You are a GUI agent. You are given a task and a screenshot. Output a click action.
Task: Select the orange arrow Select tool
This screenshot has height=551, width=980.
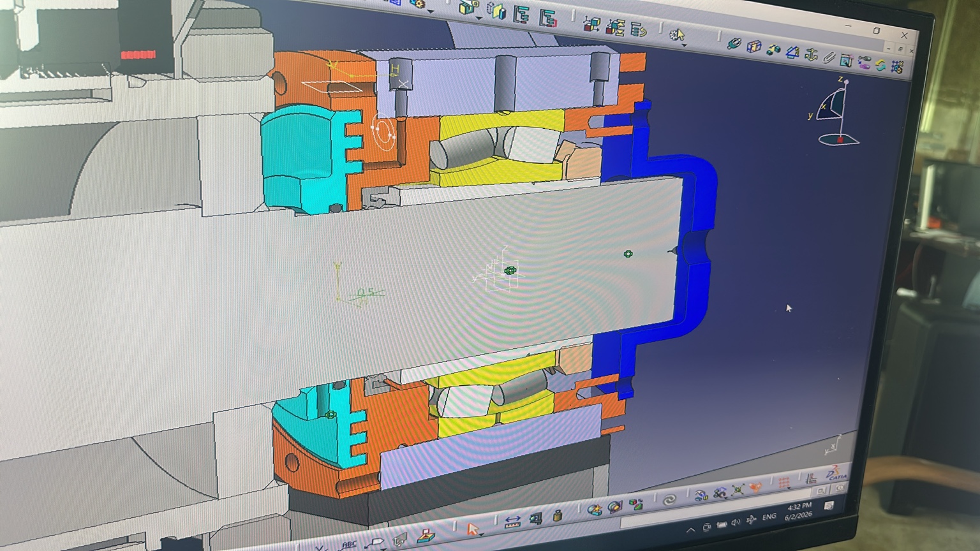point(472,529)
